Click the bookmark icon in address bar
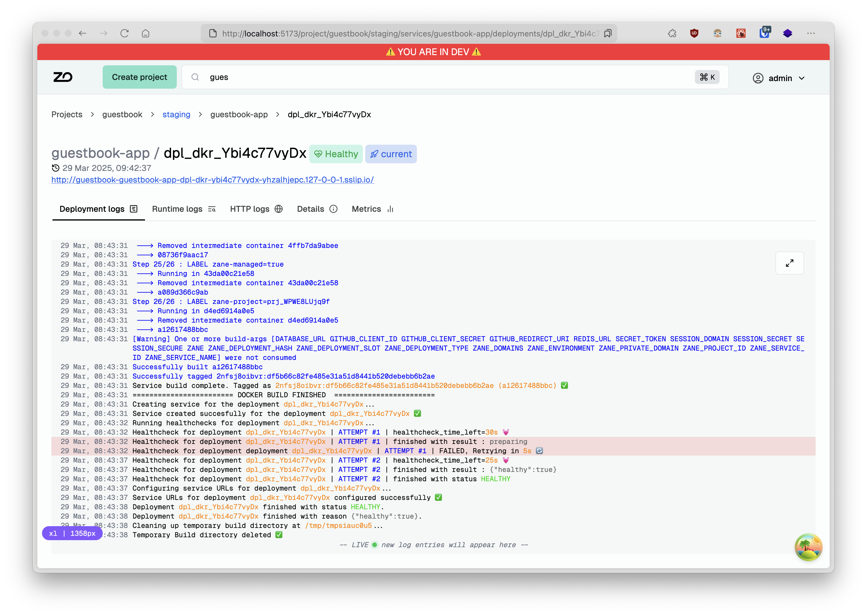Screen dimensions: 867x616 [x=607, y=33]
